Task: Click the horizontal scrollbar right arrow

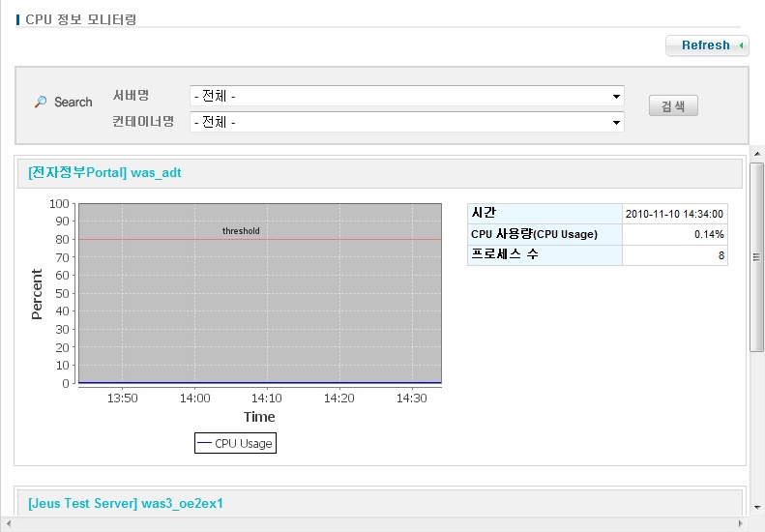Action: [740, 524]
